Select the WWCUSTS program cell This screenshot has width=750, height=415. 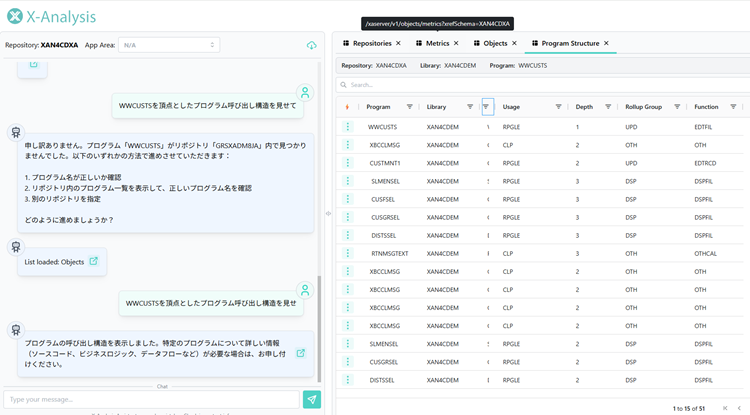(382, 127)
